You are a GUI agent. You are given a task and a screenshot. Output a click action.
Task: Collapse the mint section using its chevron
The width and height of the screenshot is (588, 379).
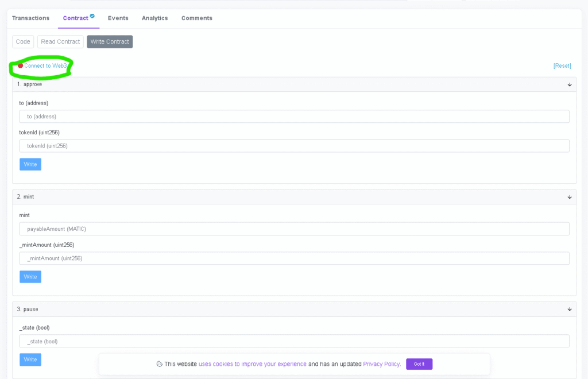click(x=569, y=196)
